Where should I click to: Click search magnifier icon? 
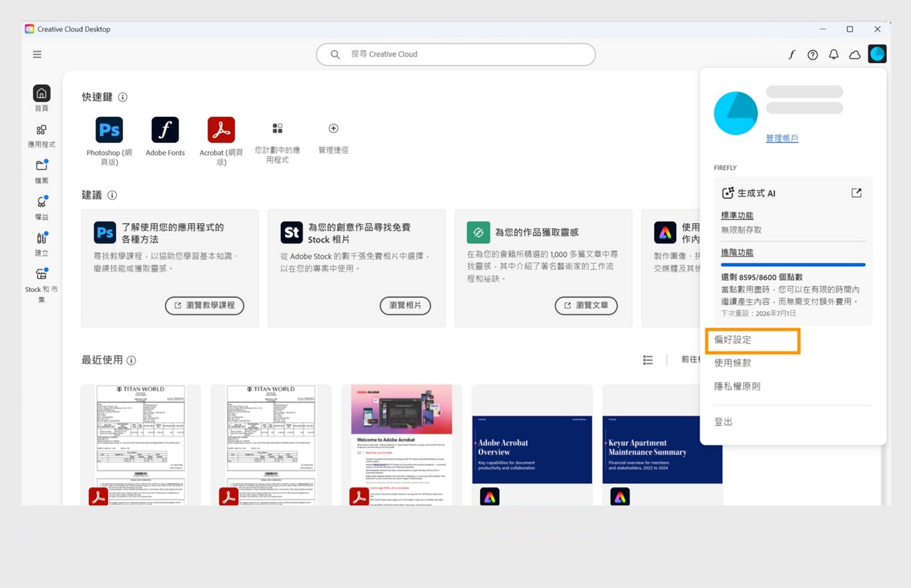(x=335, y=55)
